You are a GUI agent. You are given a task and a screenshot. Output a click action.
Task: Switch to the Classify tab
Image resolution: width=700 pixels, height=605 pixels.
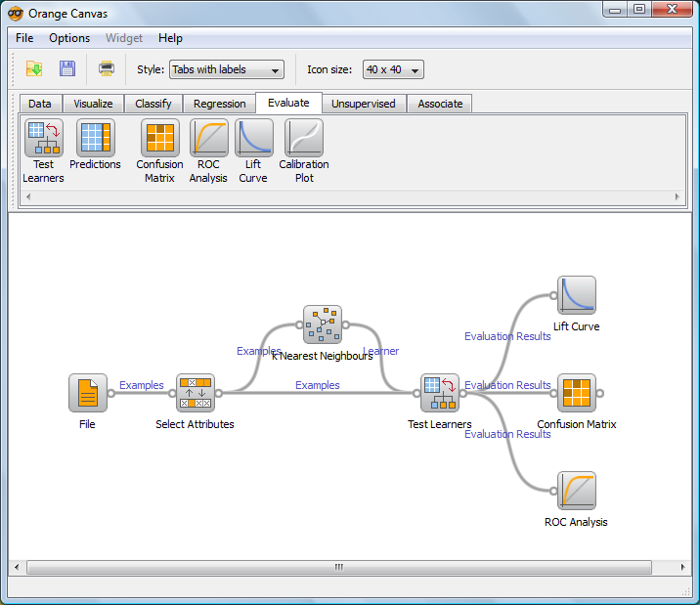(x=153, y=104)
